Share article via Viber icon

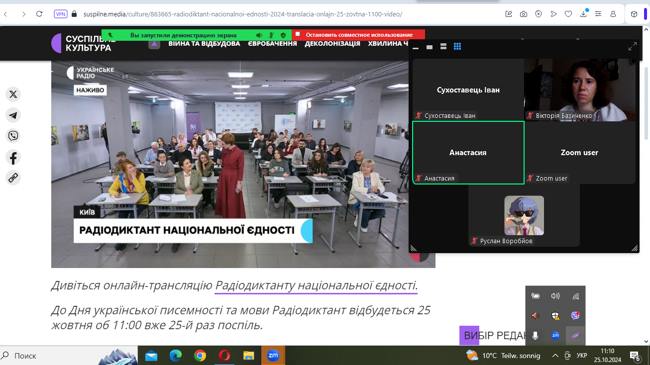13,136
